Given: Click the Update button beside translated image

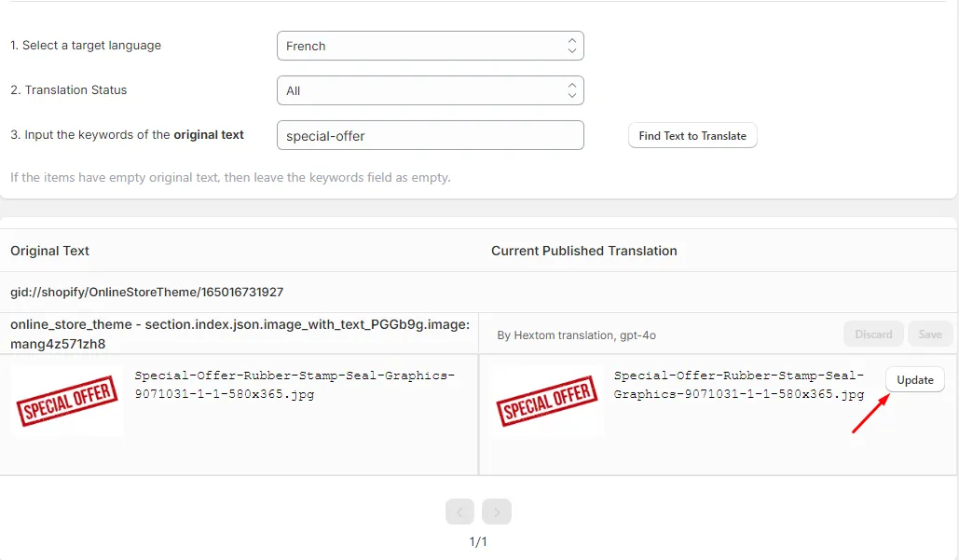Looking at the screenshot, I should point(914,379).
